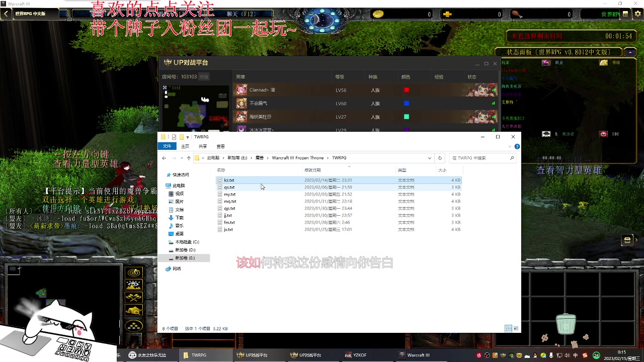Expand the Explorer ribbon chevron
The width and height of the screenshot is (644, 362).
510,146
